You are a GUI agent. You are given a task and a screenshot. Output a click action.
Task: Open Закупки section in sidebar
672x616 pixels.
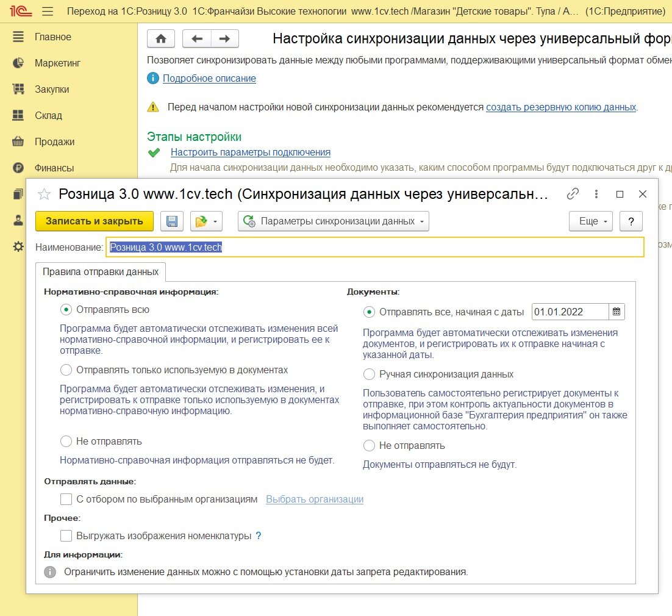52,89
